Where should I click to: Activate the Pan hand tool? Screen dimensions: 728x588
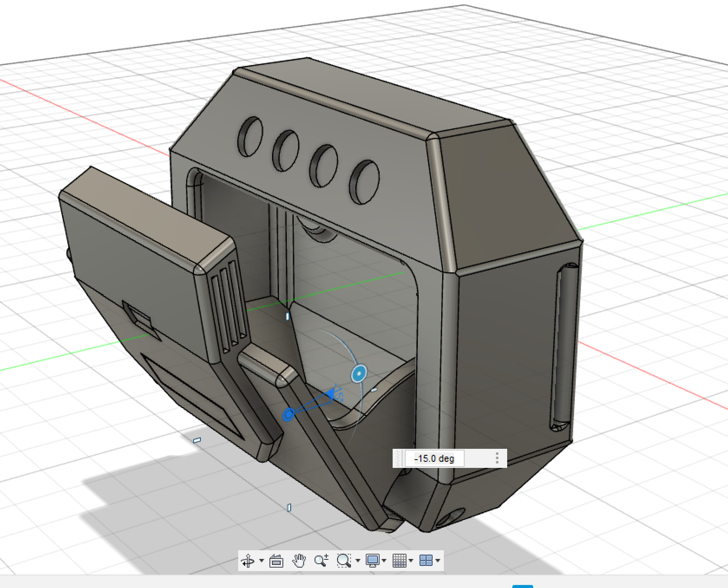coord(298,561)
